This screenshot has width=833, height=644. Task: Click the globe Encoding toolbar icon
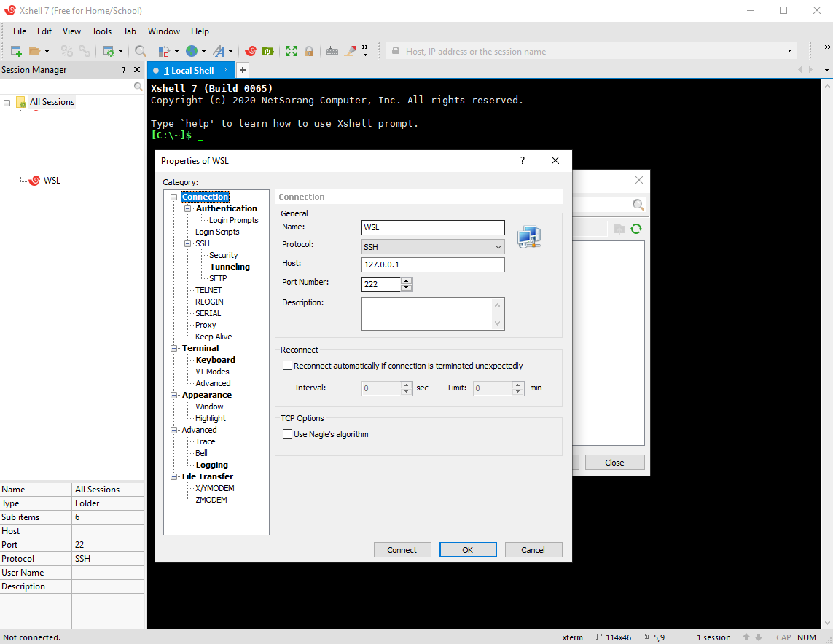(192, 51)
